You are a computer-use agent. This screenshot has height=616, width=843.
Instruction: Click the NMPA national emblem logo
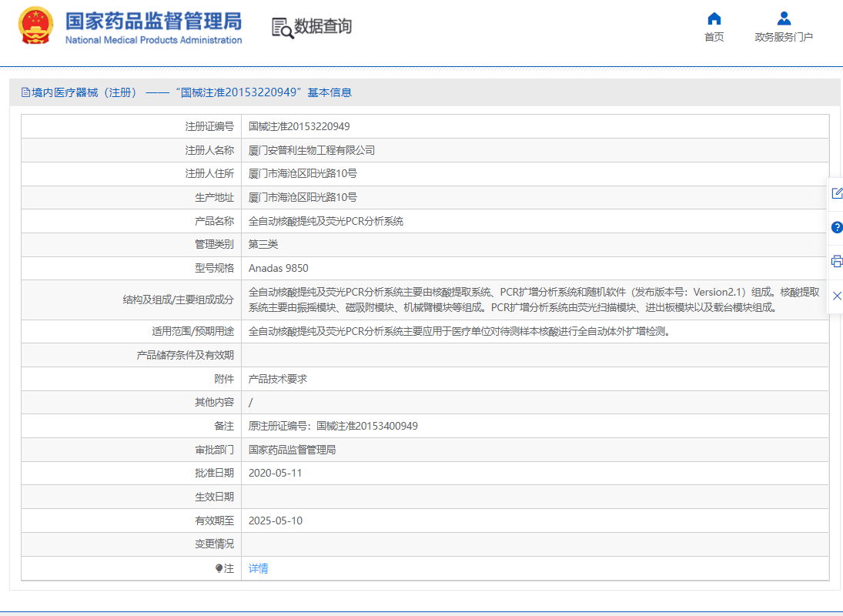click(34, 25)
